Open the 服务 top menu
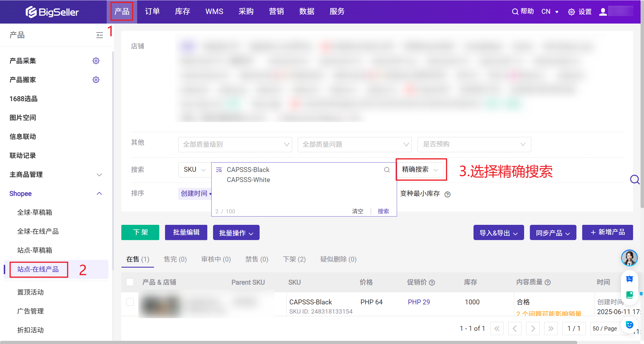 337,11
